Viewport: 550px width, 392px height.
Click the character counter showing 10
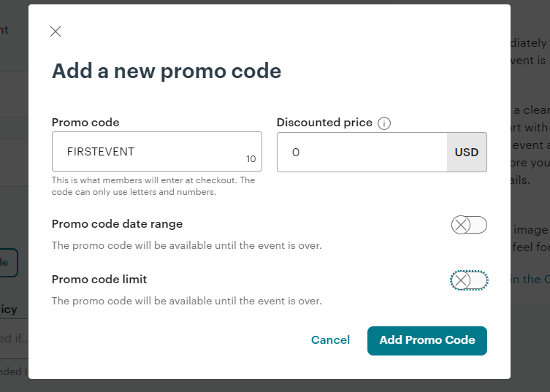[251, 159]
